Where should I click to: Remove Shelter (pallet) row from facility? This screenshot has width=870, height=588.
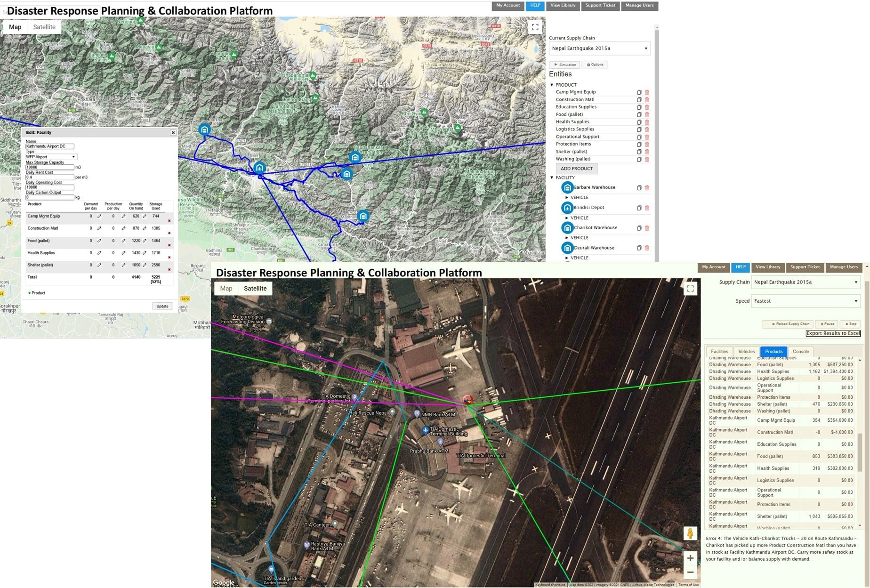[169, 270]
